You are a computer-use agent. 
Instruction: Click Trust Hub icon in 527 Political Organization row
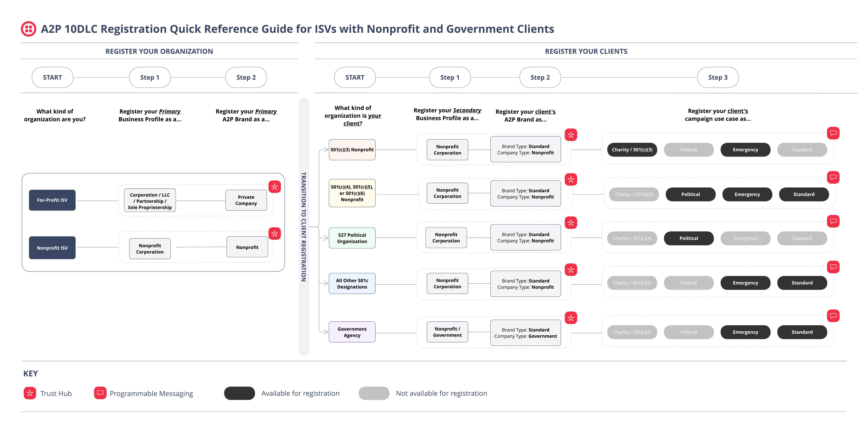coord(571,223)
